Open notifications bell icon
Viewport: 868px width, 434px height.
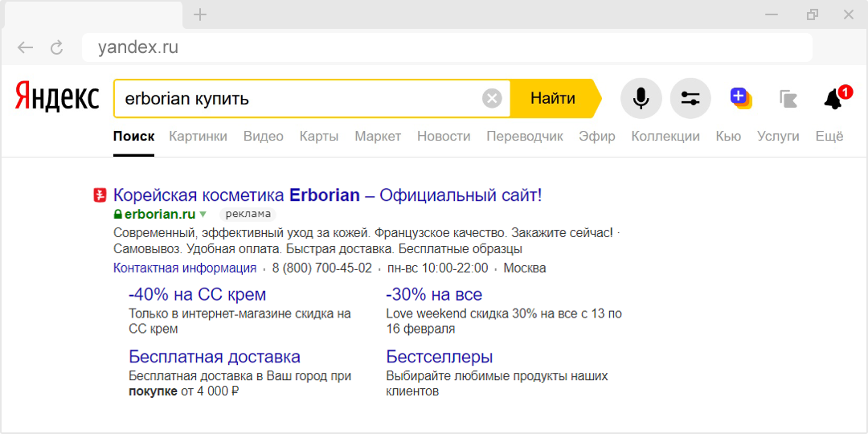click(x=833, y=100)
